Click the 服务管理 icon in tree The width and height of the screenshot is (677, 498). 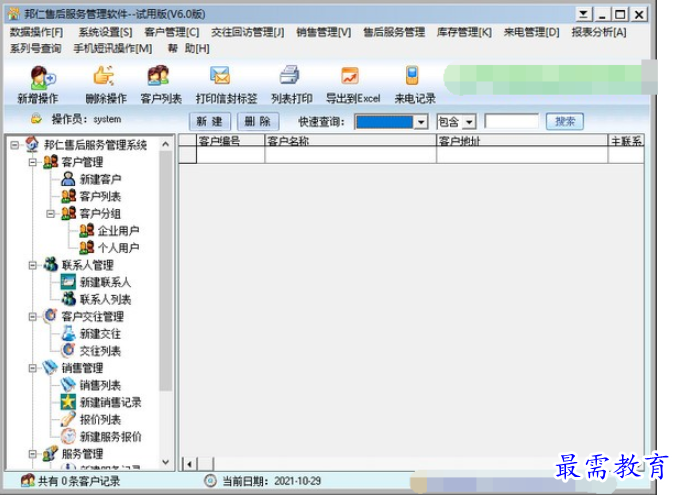tap(51, 454)
